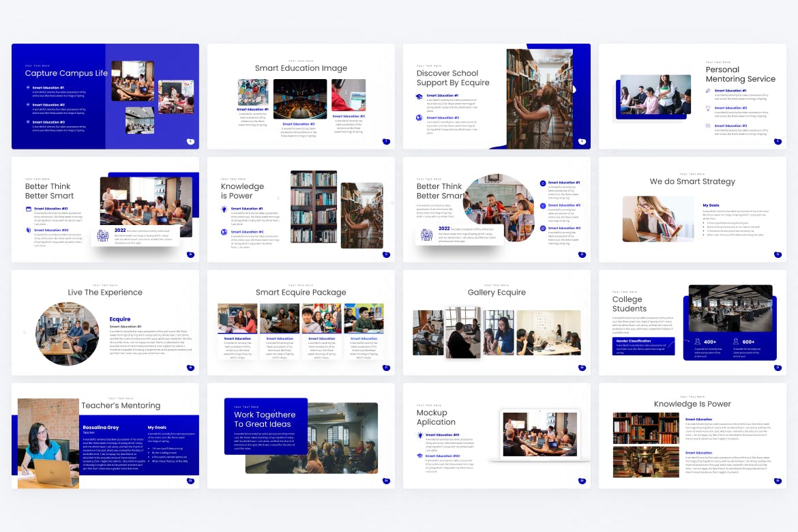Click the Smart Education #3 checkmark on Capture Campus Life

point(28,122)
